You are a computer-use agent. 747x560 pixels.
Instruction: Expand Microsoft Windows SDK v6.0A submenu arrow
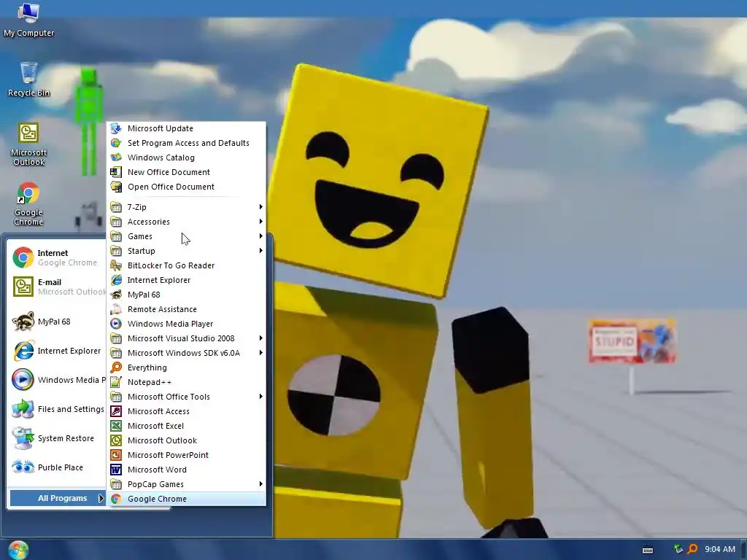coord(260,353)
